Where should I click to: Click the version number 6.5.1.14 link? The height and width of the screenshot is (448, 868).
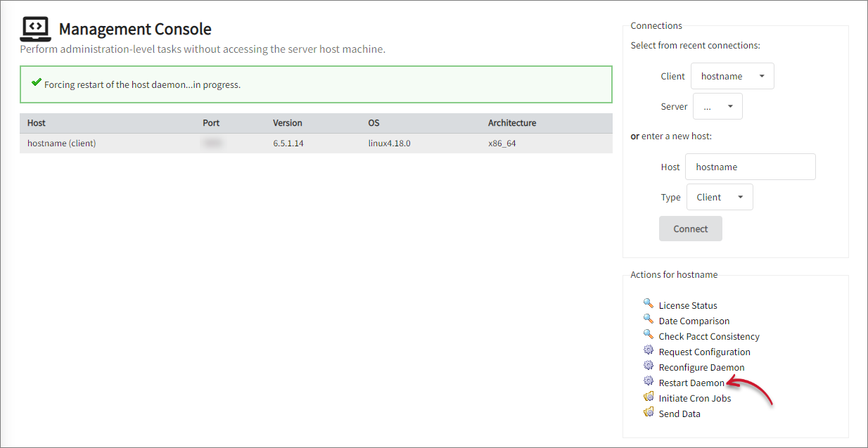coord(288,142)
